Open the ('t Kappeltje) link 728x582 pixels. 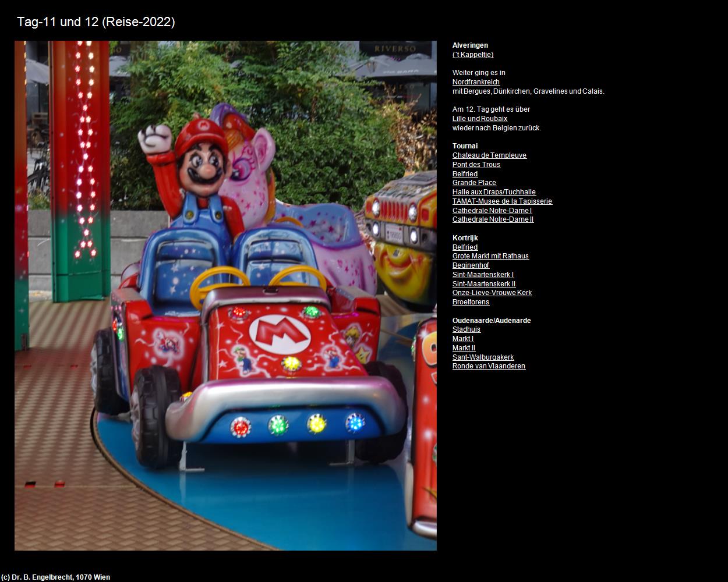473,55
